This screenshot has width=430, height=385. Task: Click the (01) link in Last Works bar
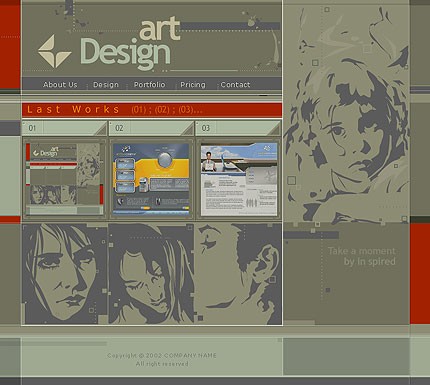point(139,109)
